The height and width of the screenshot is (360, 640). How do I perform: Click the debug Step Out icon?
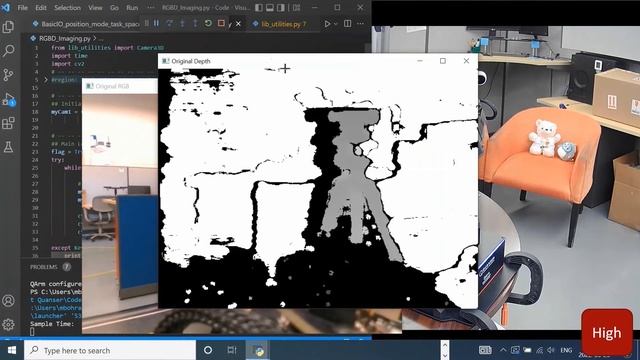click(195, 24)
